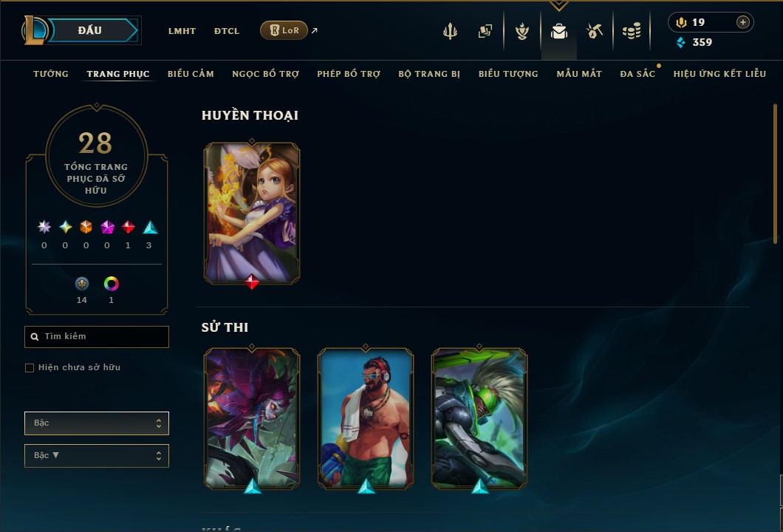Screen dimensions: 783x532
Task: Open the Loot hammer icon
Action: coord(594,31)
